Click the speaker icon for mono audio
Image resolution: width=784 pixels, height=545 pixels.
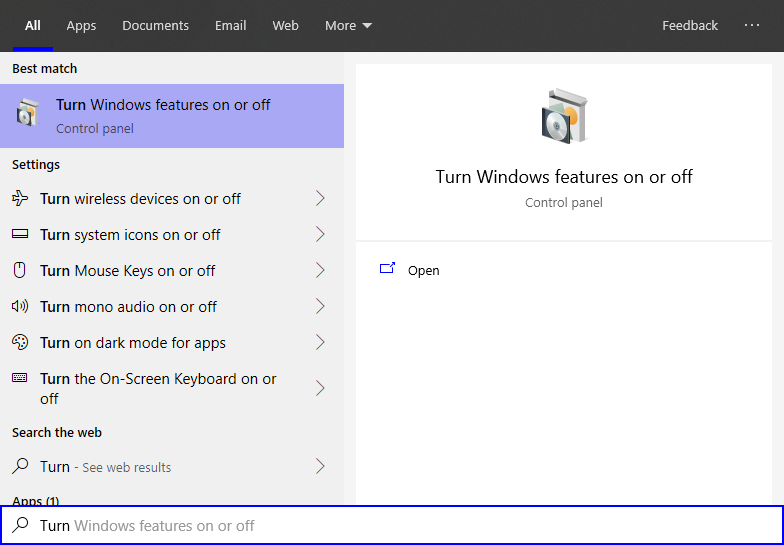click(x=20, y=306)
